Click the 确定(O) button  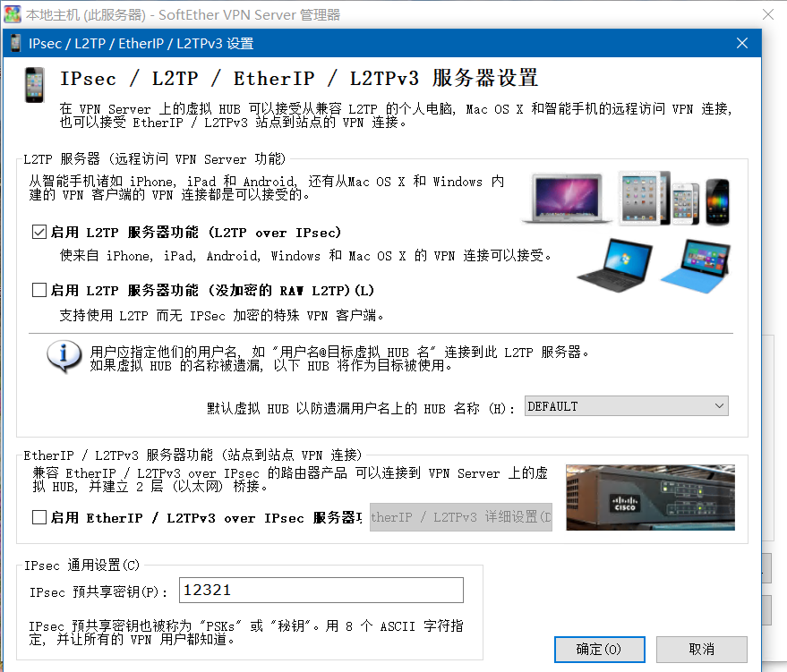(599, 650)
